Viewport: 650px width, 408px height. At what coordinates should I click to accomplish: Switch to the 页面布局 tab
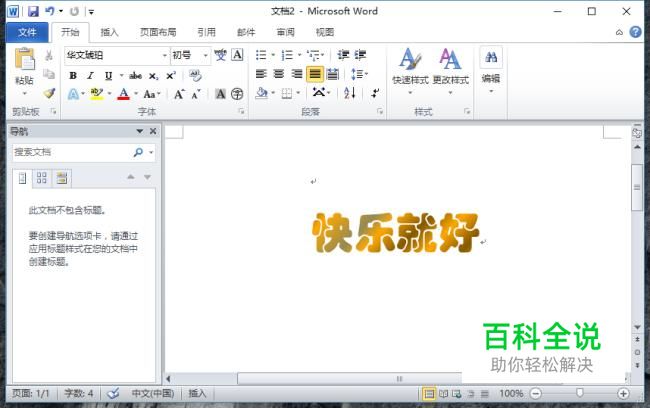(x=158, y=32)
